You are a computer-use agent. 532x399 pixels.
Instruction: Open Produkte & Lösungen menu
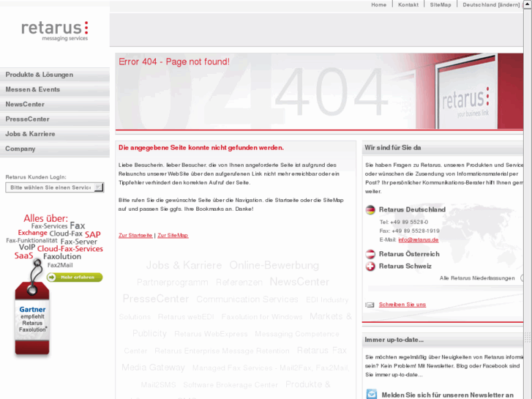point(55,75)
